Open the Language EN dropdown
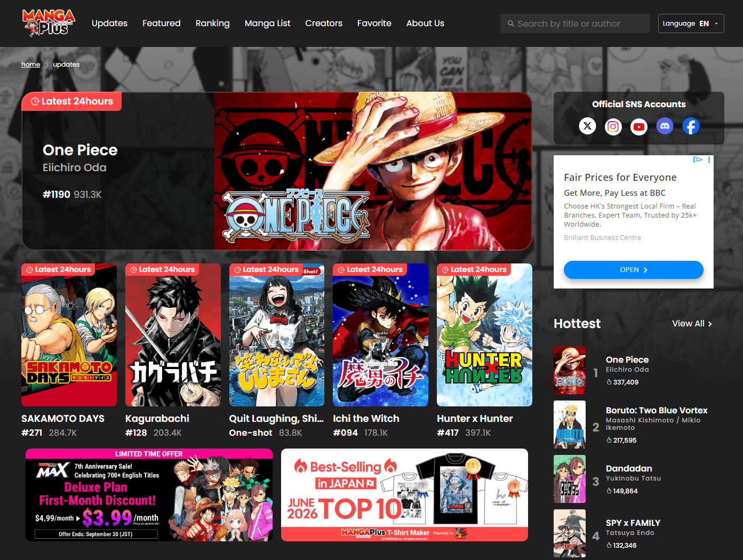Image resolution: width=743 pixels, height=560 pixels. click(x=691, y=23)
